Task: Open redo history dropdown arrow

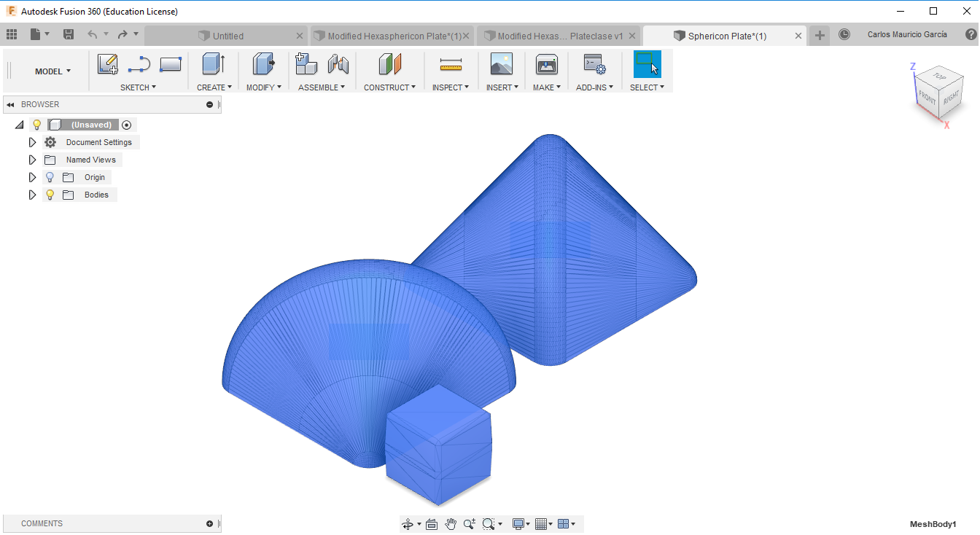Action: point(136,34)
